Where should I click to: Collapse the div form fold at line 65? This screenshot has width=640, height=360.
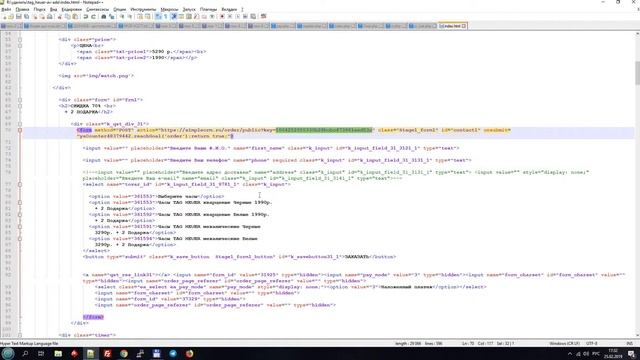click(20, 100)
